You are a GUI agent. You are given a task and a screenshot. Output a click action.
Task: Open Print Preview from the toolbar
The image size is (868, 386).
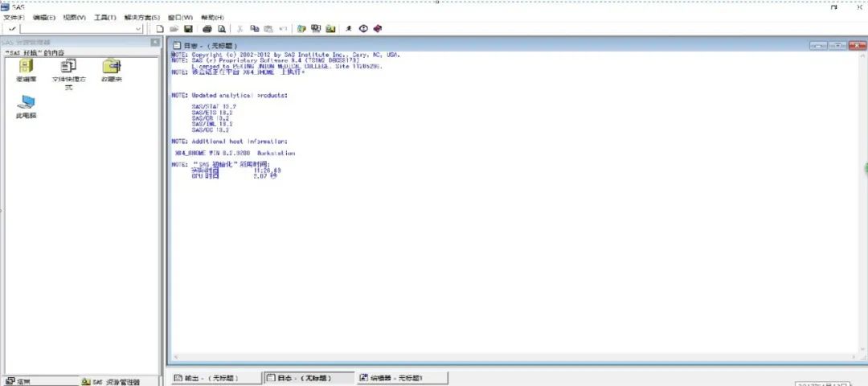tap(221, 29)
